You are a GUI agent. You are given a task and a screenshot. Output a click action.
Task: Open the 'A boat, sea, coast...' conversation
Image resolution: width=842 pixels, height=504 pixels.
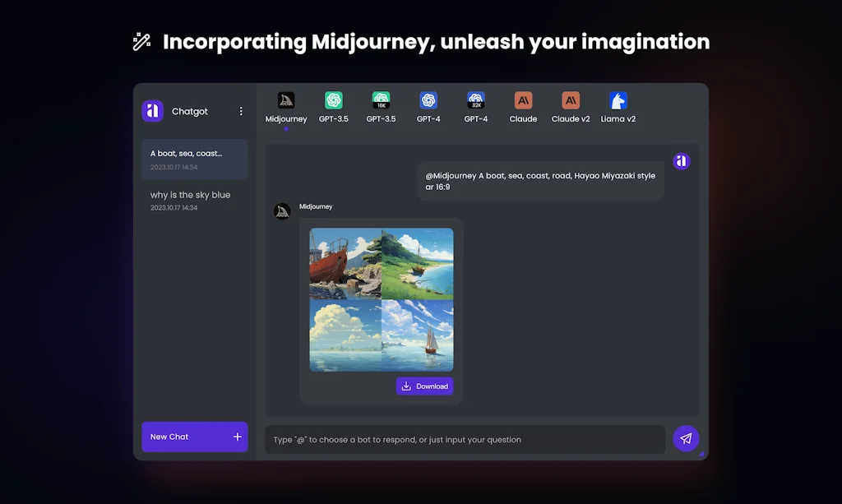(194, 160)
